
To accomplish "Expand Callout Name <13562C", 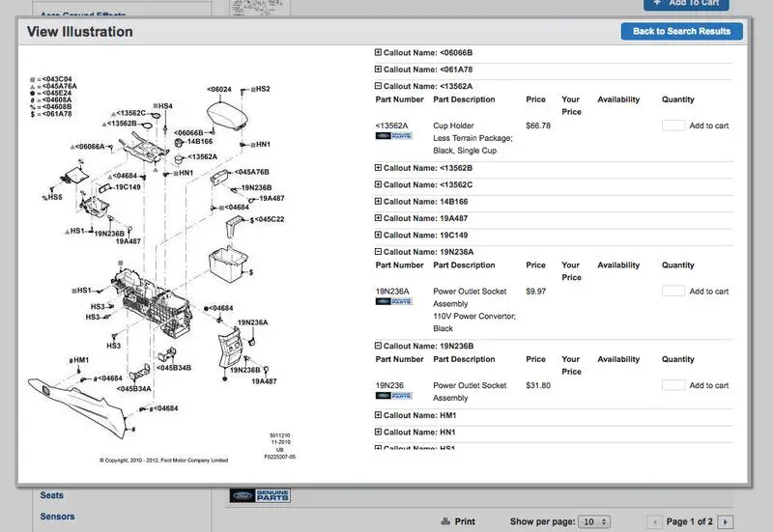I will point(378,184).
